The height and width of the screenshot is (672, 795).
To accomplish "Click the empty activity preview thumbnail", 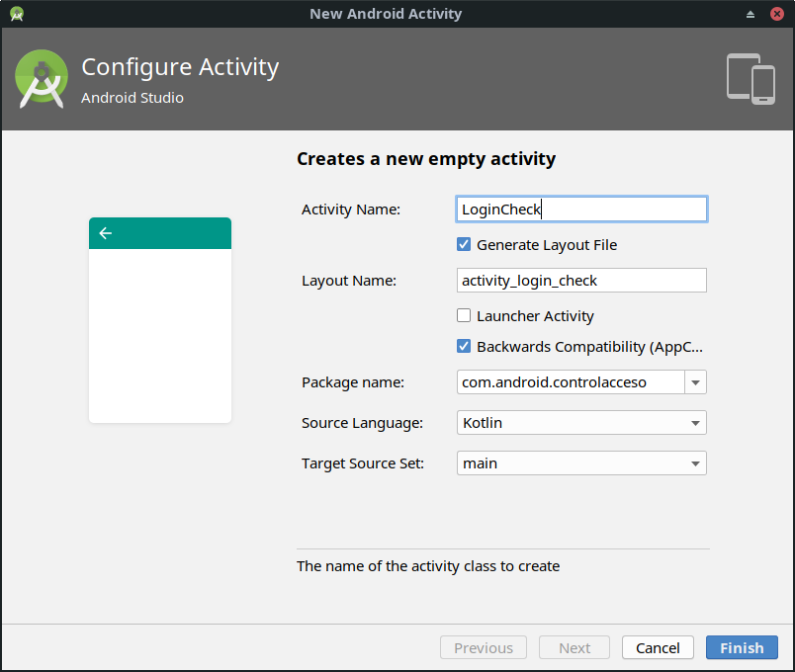I will point(160,334).
